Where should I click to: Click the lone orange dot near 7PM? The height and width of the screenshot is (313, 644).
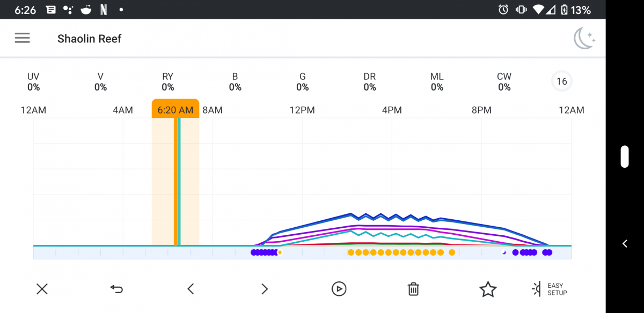[x=452, y=252]
